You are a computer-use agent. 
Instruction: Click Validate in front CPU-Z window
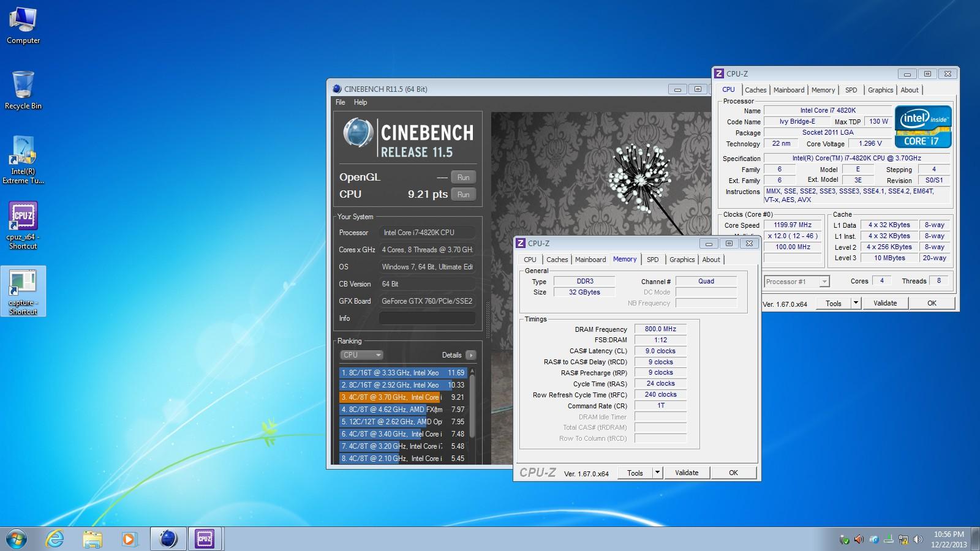[687, 473]
